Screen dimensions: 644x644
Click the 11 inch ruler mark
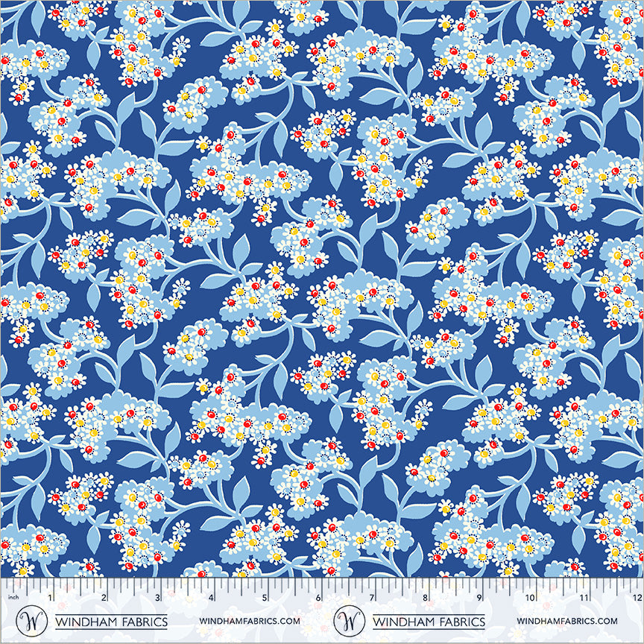[584, 597]
